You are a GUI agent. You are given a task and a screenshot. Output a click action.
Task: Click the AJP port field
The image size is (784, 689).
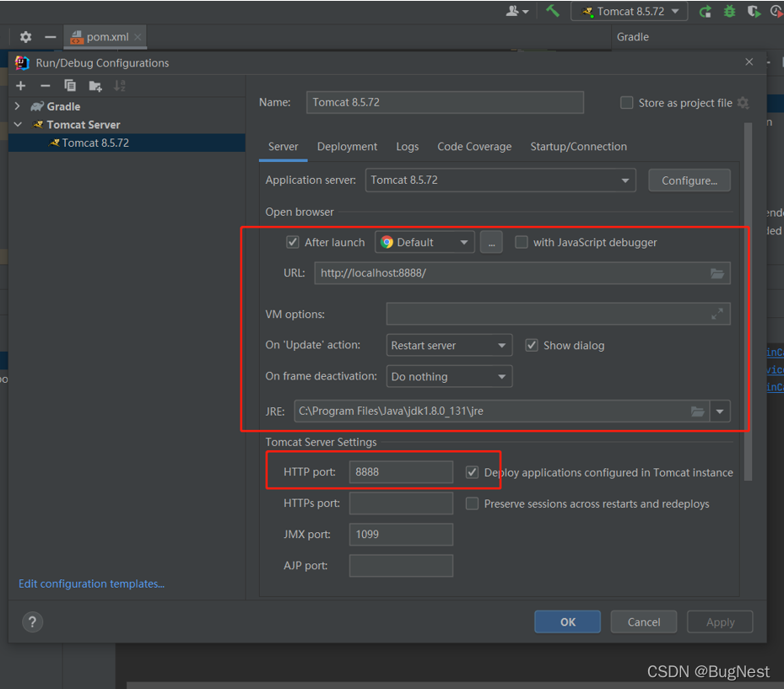click(401, 566)
